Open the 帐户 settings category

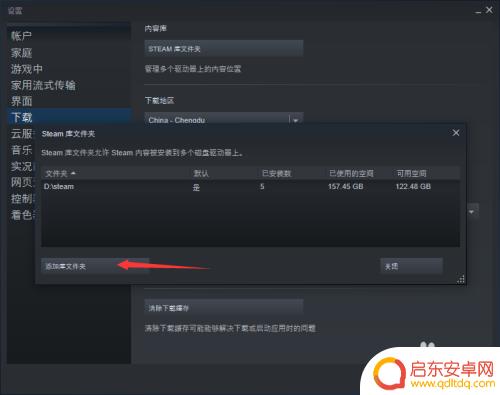(x=21, y=36)
